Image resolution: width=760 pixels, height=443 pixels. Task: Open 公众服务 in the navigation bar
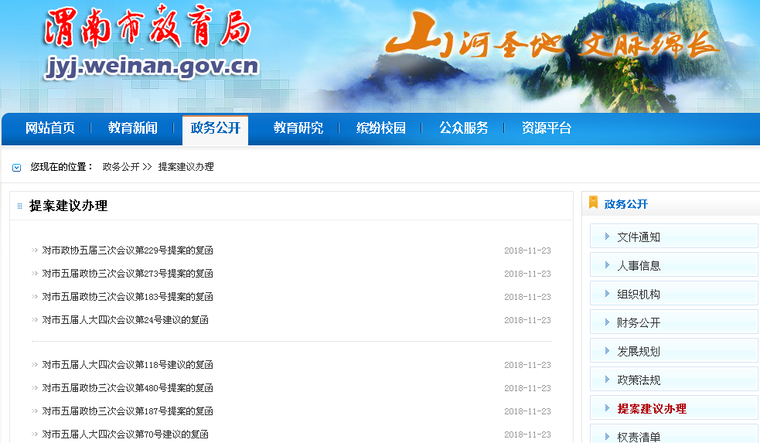click(463, 128)
